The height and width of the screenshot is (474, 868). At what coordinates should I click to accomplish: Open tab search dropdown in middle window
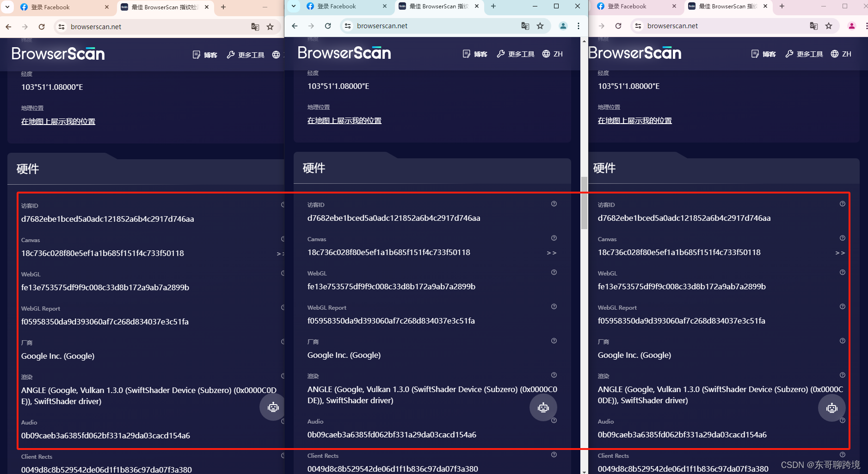pyautogui.click(x=293, y=6)
